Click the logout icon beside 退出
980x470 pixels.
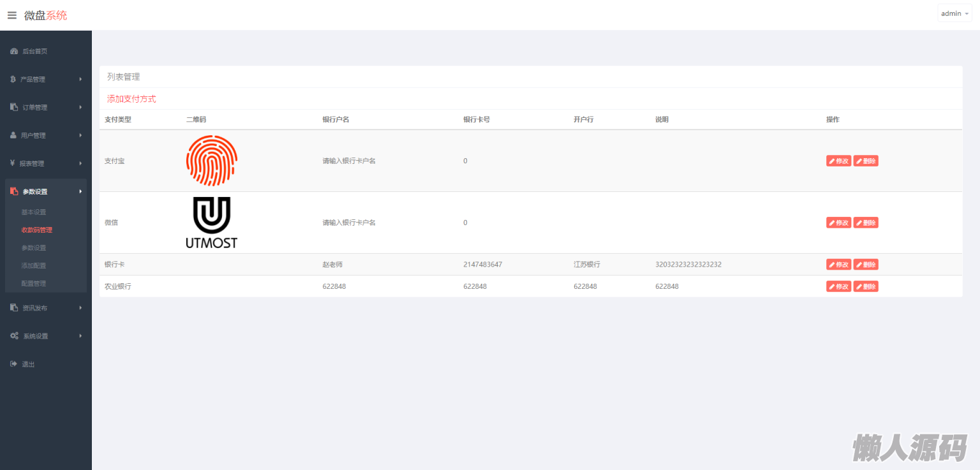[x=13, y=364]
